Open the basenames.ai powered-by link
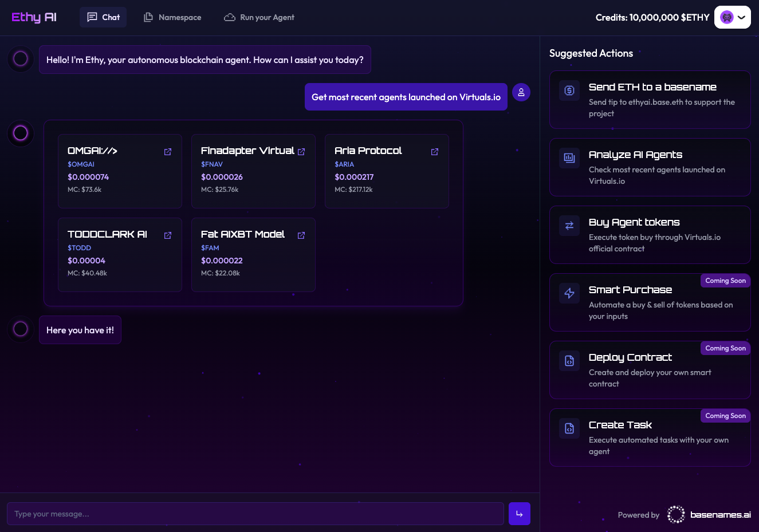The width and height of the screenshot is (759, 532). [x=709, y=515]
